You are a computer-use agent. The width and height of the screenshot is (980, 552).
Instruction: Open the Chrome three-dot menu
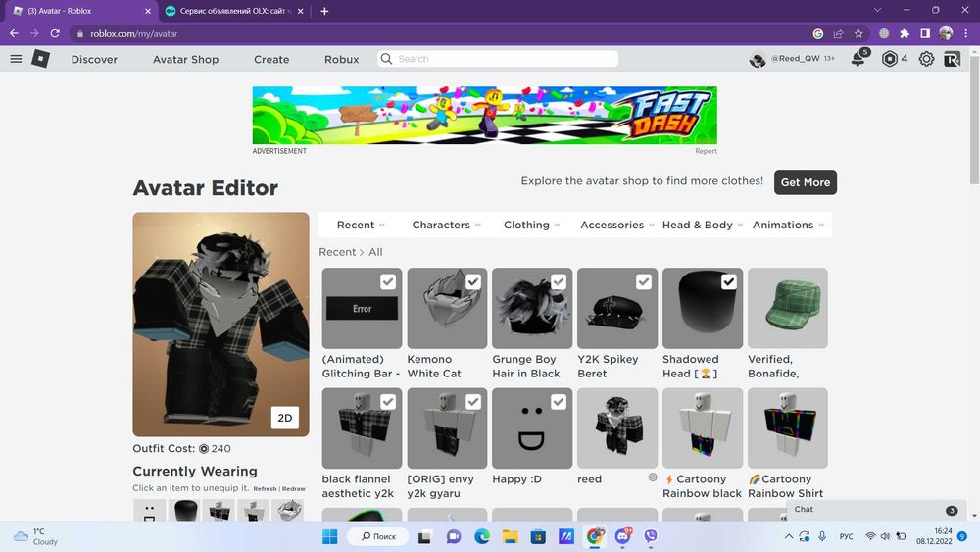(966, 33)
